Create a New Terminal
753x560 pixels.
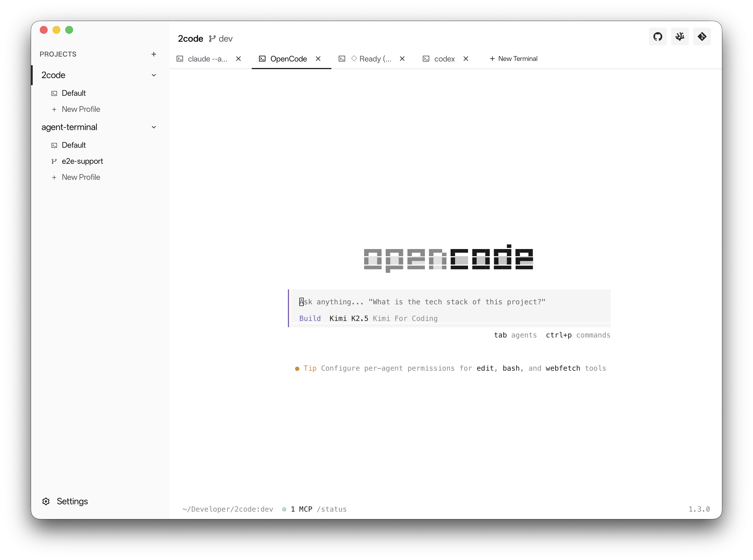pyautogui.click(x=513, y=59)
